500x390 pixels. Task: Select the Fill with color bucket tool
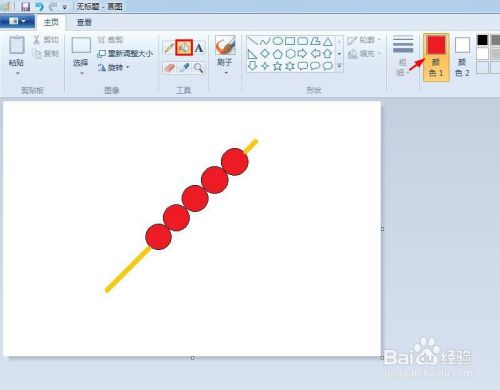(x=184, y=48)
